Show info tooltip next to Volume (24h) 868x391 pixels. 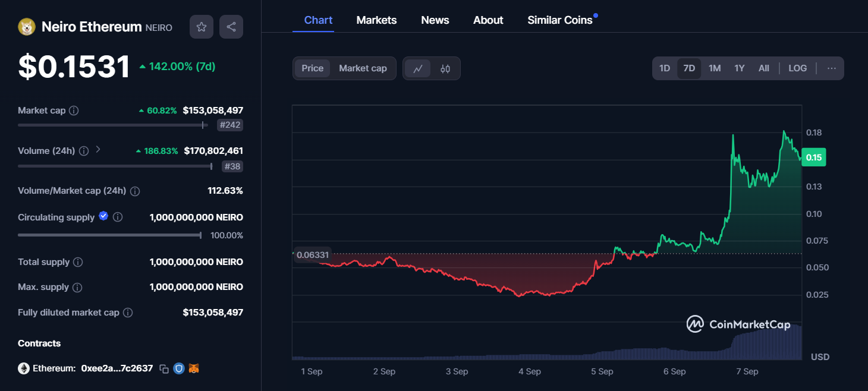tap(84, 151)
